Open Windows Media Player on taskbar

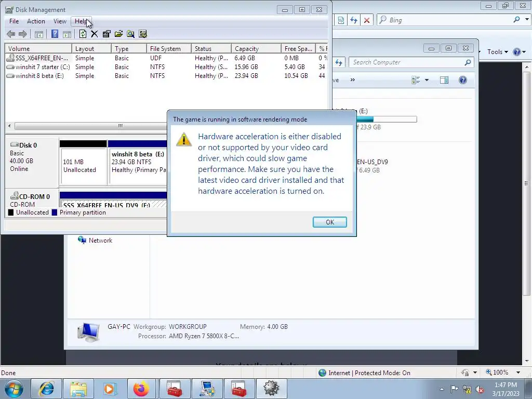110,389
